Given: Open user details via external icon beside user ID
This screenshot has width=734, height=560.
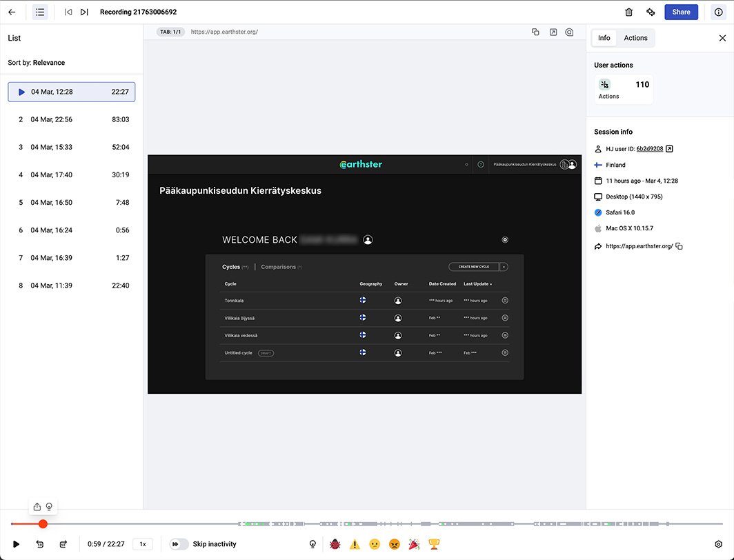Looking at the screenshot, I should [x=669, y=149].
